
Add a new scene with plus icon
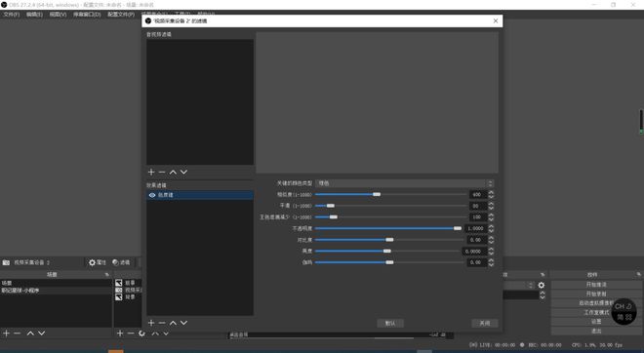click(6, 333)
